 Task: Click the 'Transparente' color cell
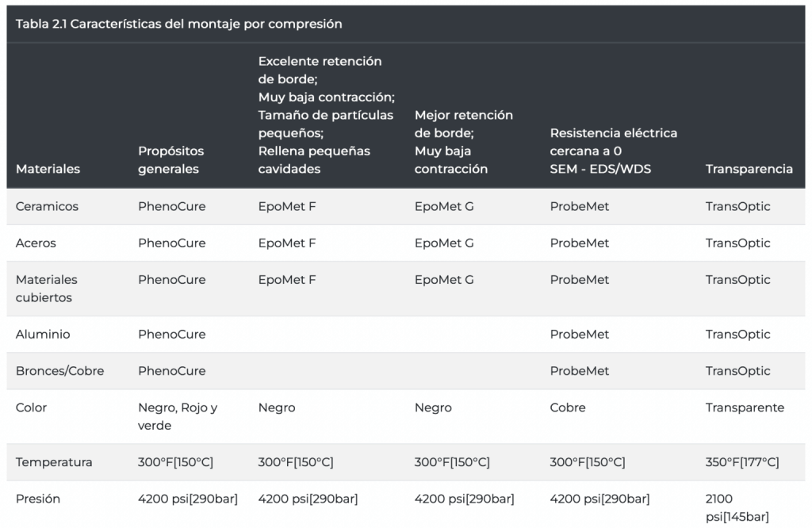(745, 407)
